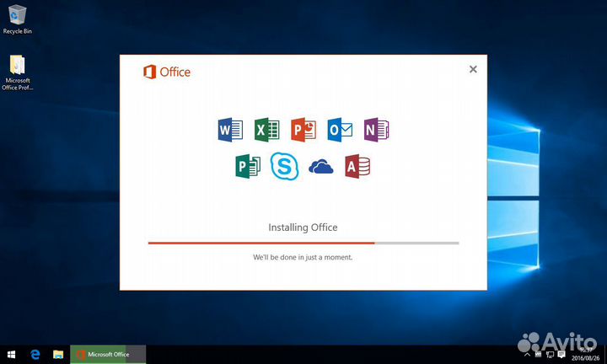Click the Skype for Business icon

(x=285, y=166)
